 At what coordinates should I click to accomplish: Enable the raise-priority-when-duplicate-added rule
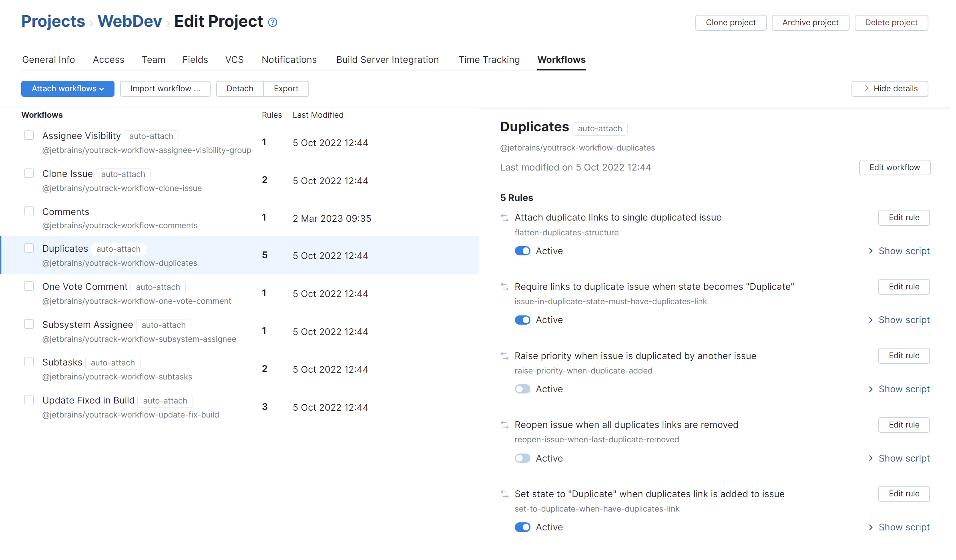pos(522,389)
